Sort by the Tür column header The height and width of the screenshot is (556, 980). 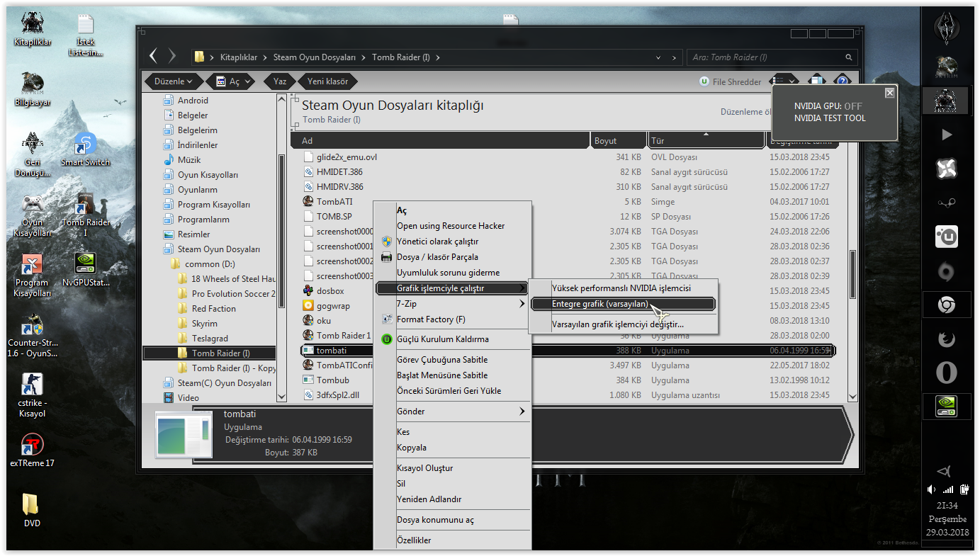(706, 141)
